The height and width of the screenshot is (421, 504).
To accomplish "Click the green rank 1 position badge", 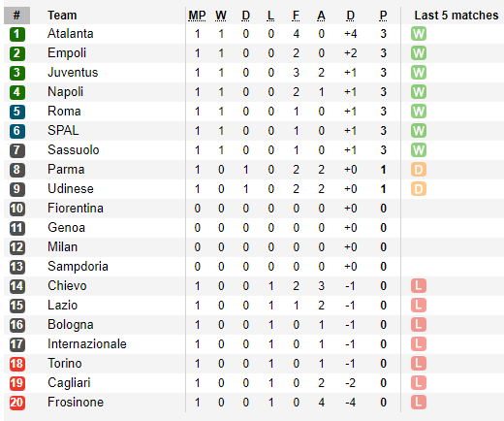I will click(17, 34).
